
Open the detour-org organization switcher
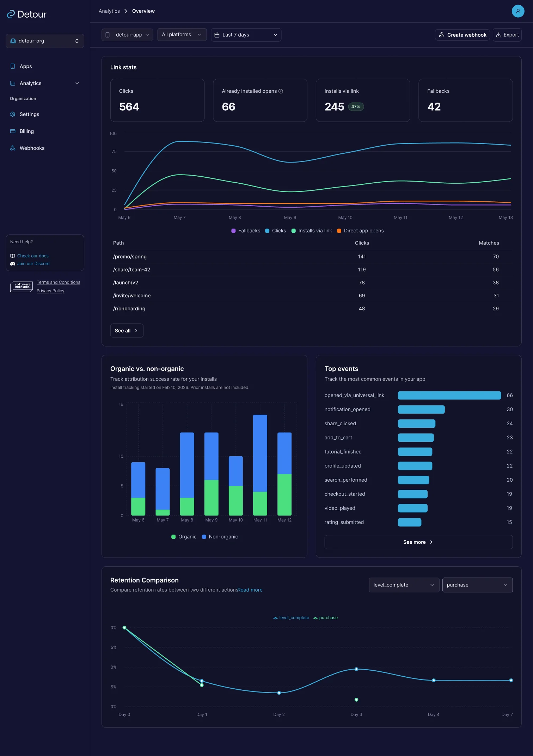[x=45, y=41]
